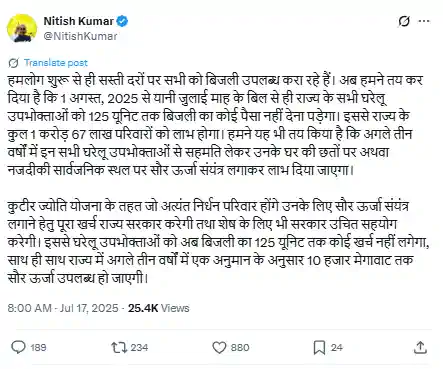The height and width of the screenshot is (369, 443).
Task: Click the Grok icon at top right
Action: coord(404,22)
